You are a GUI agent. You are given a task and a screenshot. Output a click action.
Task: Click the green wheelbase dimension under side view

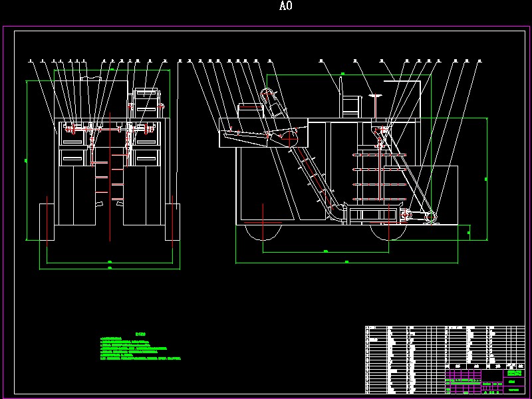coord(326,252)
